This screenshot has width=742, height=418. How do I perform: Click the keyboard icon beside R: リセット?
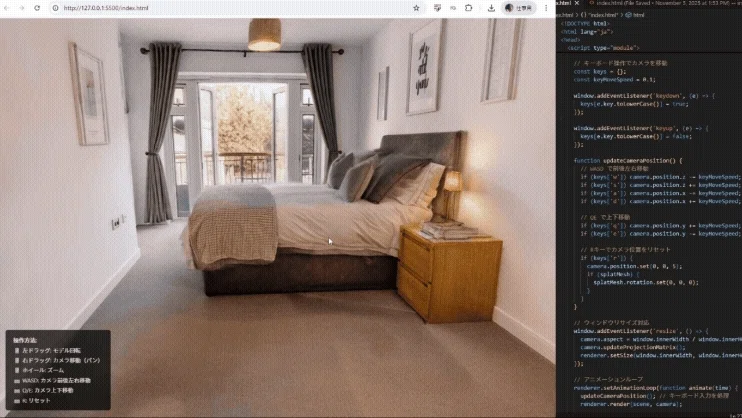(x=17, y=401)
